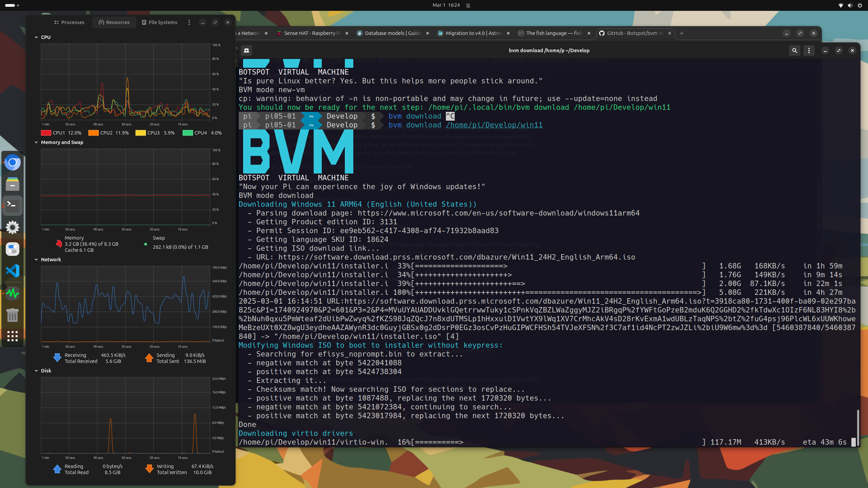Click the disk Writing arrow icon

point(149,469)
